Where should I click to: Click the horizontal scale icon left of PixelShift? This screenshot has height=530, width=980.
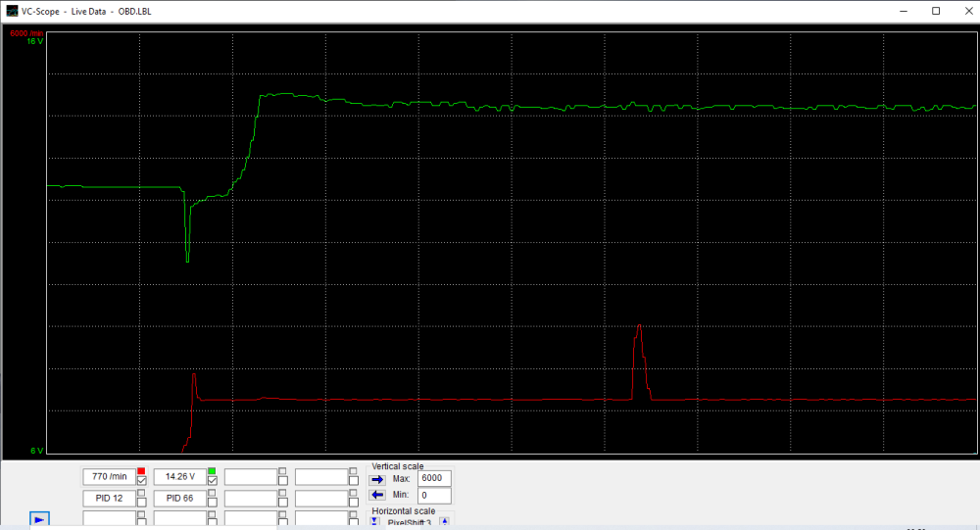click(x=375, y=521)
